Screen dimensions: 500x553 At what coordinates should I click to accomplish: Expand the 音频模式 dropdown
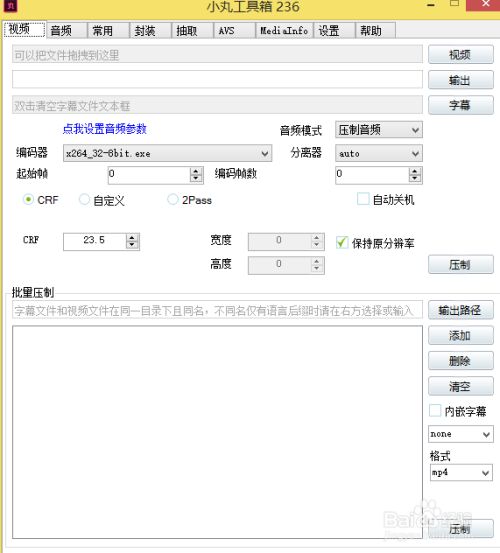(x=379, y=130)
